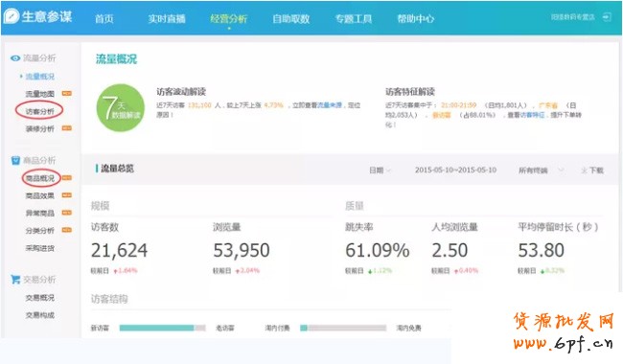Viewport: 623px width, 364px height.
Task: Click the orange badge next to 流量地图
Action: point(67,93)
